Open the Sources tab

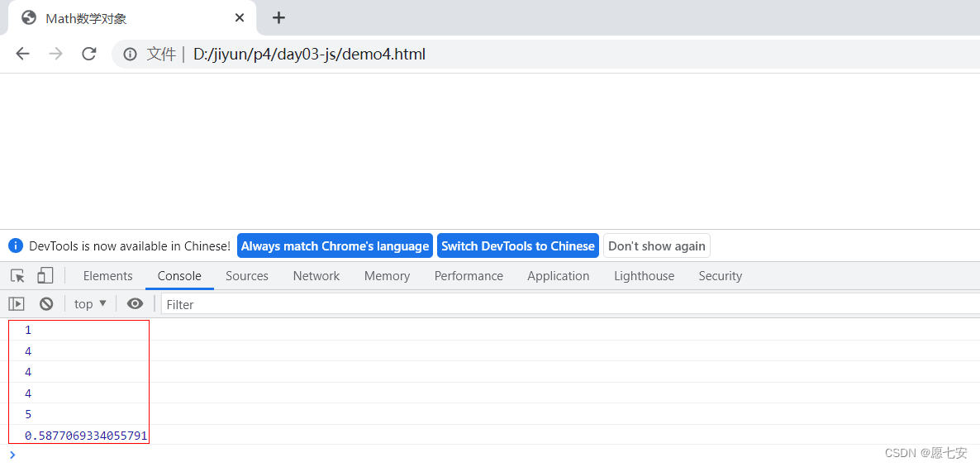[x=247, y=276]
